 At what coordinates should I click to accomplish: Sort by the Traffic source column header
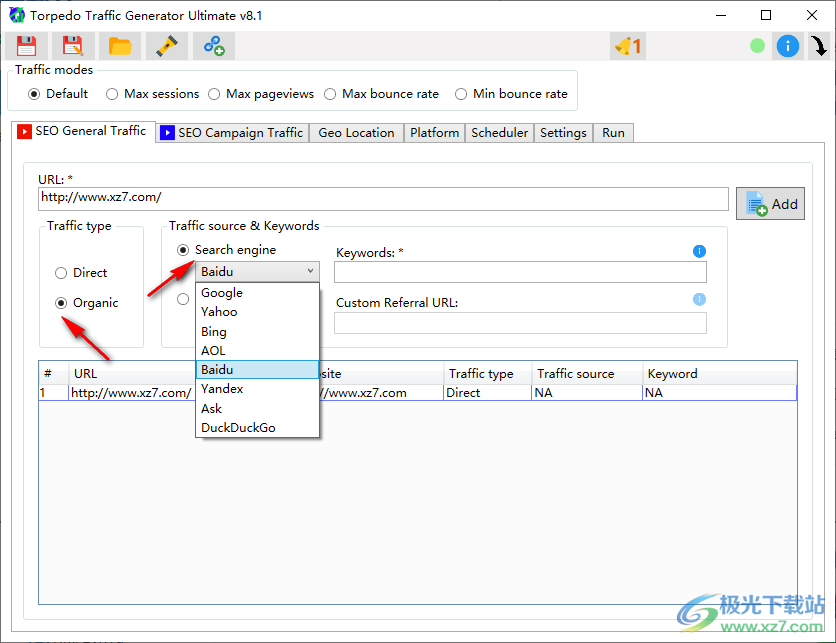tap(587, 374)
